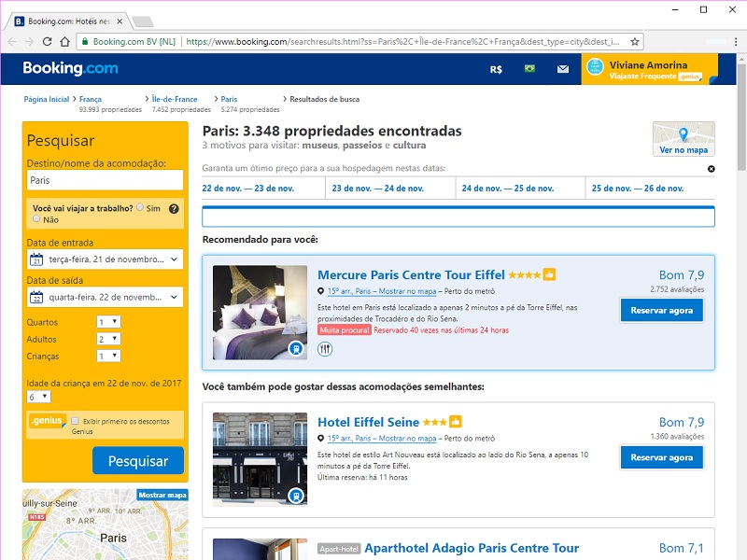Click the page vertical scrollbar

point(741,116)
